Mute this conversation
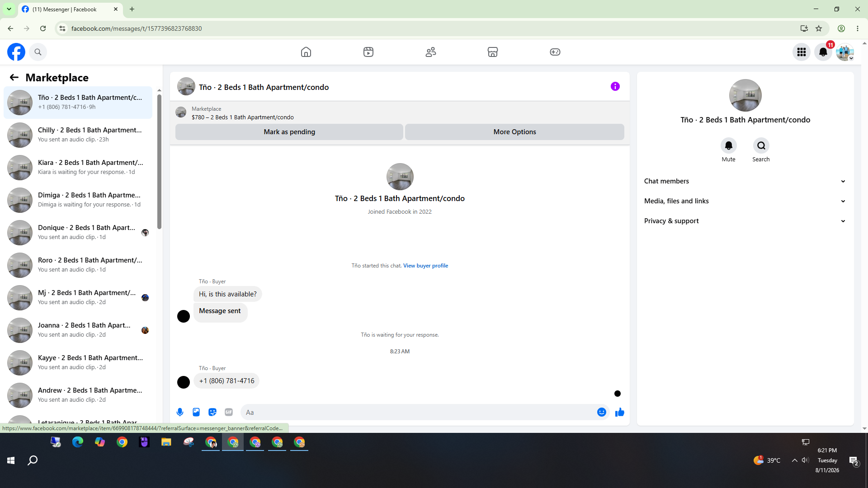 click(x=728, y=145)
